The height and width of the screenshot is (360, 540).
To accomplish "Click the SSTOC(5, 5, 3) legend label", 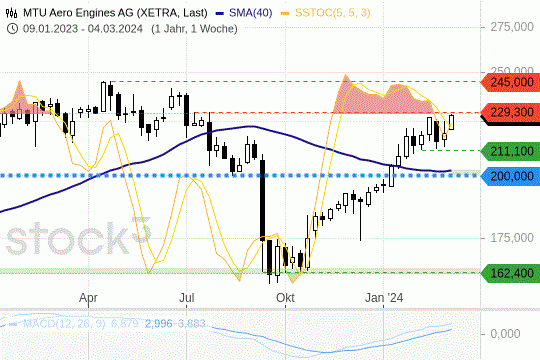I will click(x=333, y=13).
